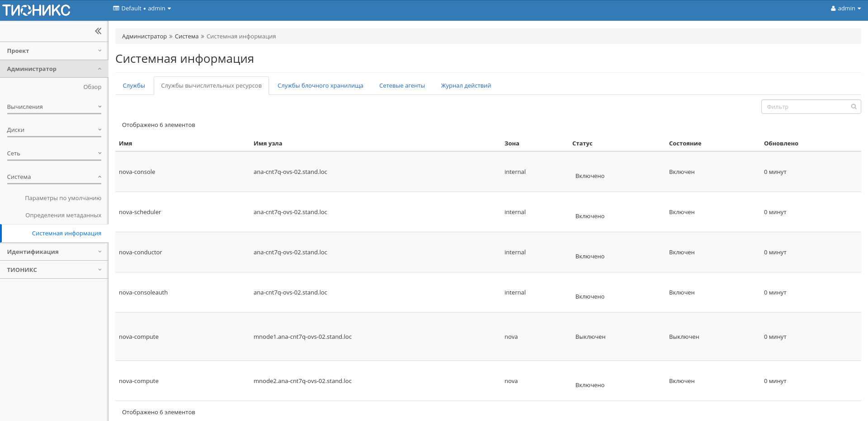
Task: Open Определения метаданных page
Action: pyautogui.click(x=63, y=215)
